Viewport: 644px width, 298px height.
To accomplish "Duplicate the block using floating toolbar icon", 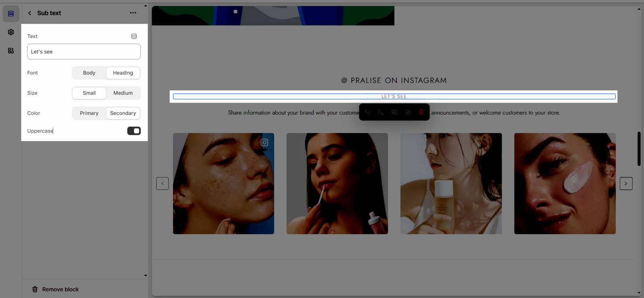I will [x=394, y=112].
